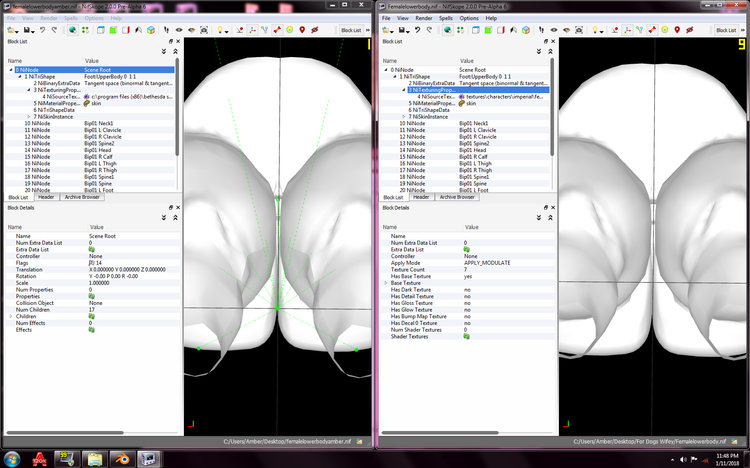This screenshot has height=468, width=750.
Task: Light bulb lighting icon in right window
Action: 595,30
